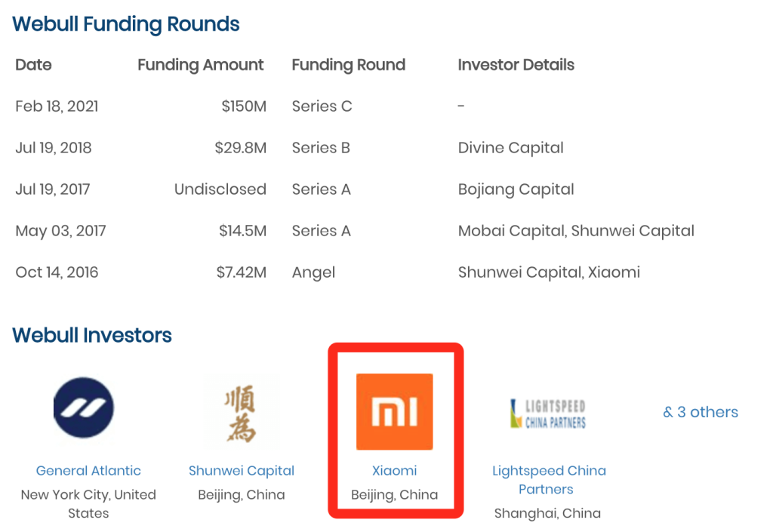Expand the "& 3 others" investors link
Viewport: 773px width, 532px height.
pos(701,412)
